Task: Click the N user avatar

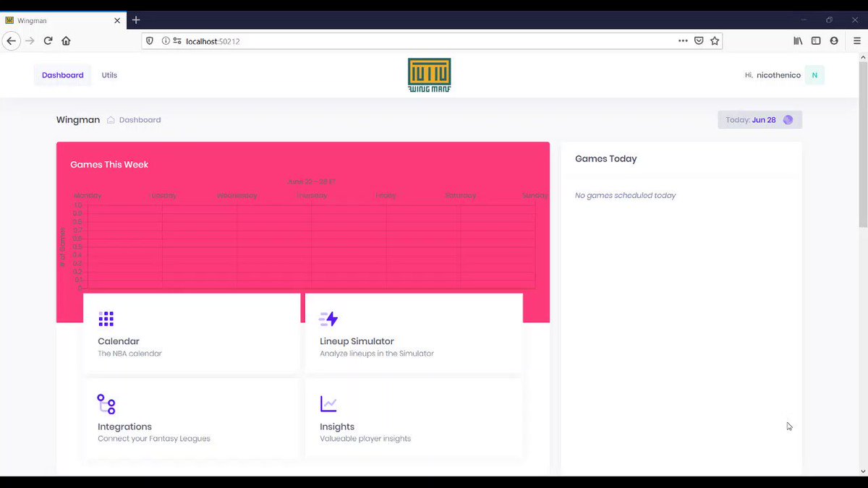Action: (x=814, y=75)
